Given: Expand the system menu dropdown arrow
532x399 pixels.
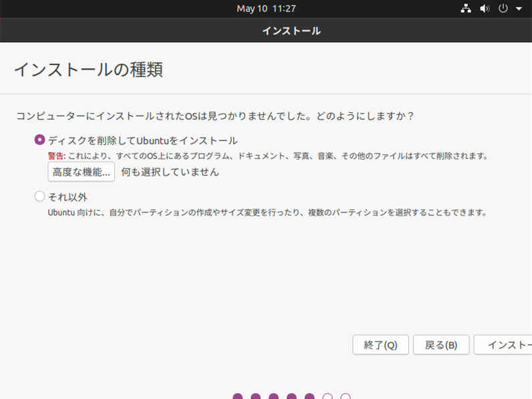Looking at the screenshot, I should pyautogui.click(x=519, y=9).
